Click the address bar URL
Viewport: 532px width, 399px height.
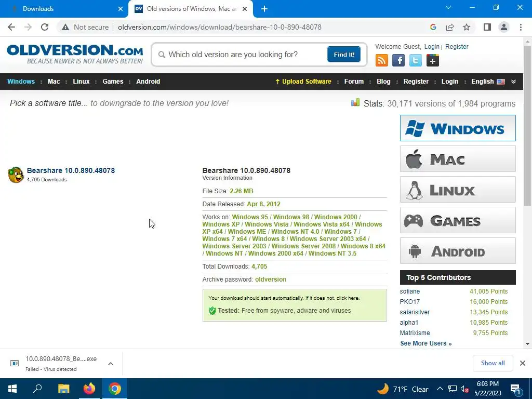[x=220, y=27]
